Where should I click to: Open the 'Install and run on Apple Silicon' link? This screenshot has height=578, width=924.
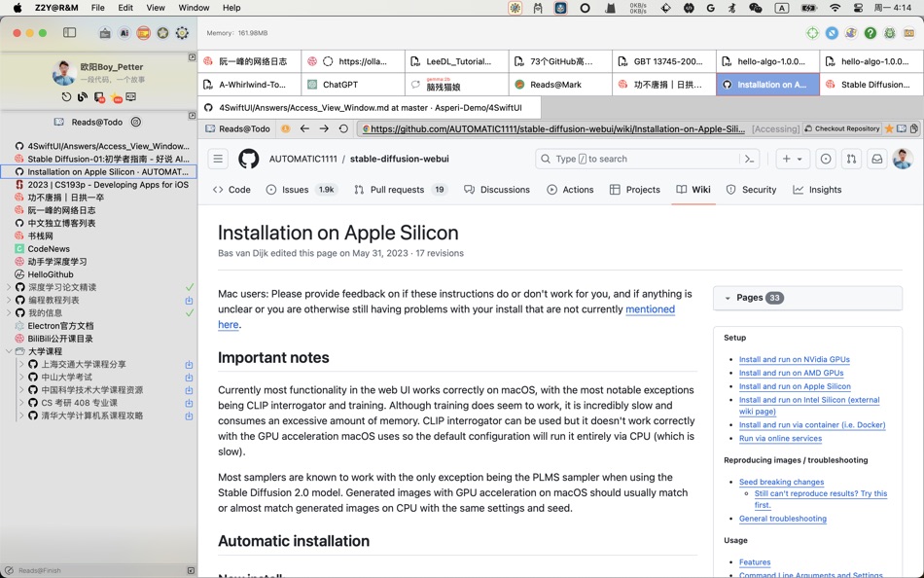tap(795, 385)
